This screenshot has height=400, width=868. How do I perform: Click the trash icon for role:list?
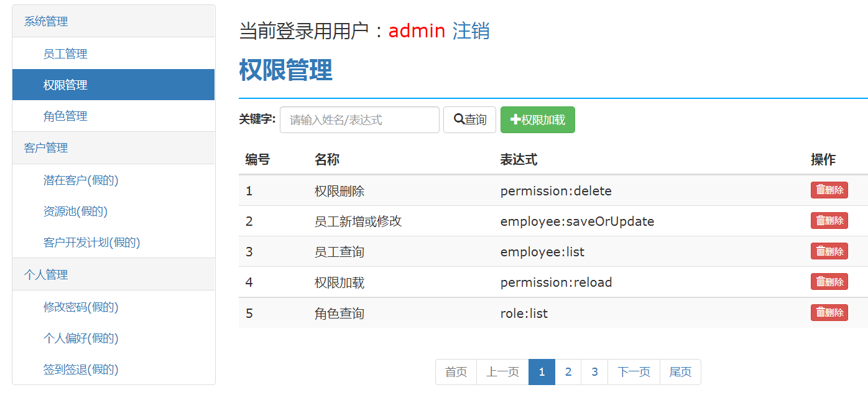[x=820, y=313]
